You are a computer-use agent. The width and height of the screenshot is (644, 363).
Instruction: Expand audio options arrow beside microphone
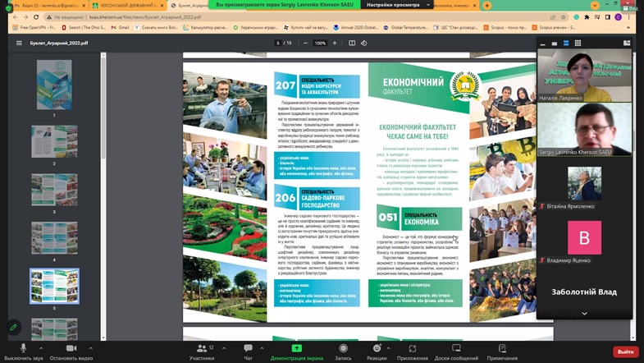pos(41,348)
